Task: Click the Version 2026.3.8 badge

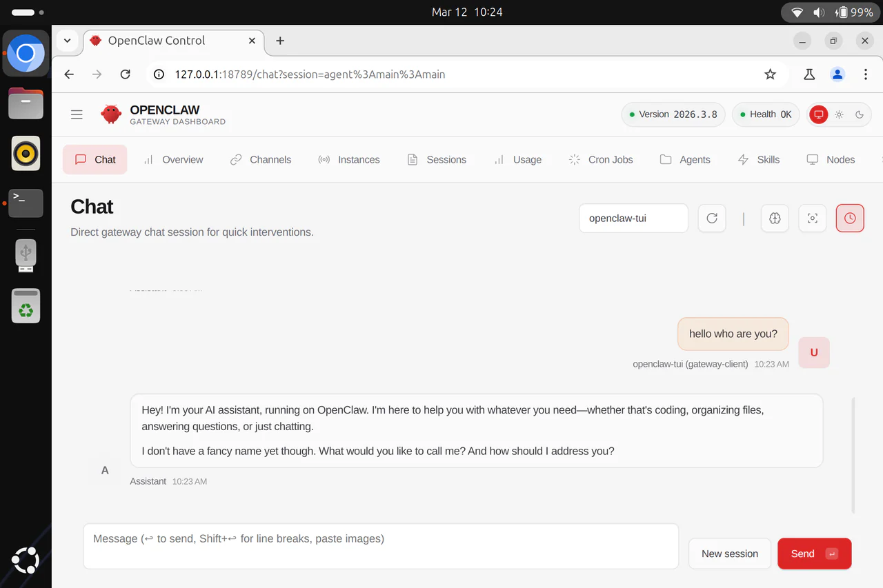Action: tap(673, 114)
